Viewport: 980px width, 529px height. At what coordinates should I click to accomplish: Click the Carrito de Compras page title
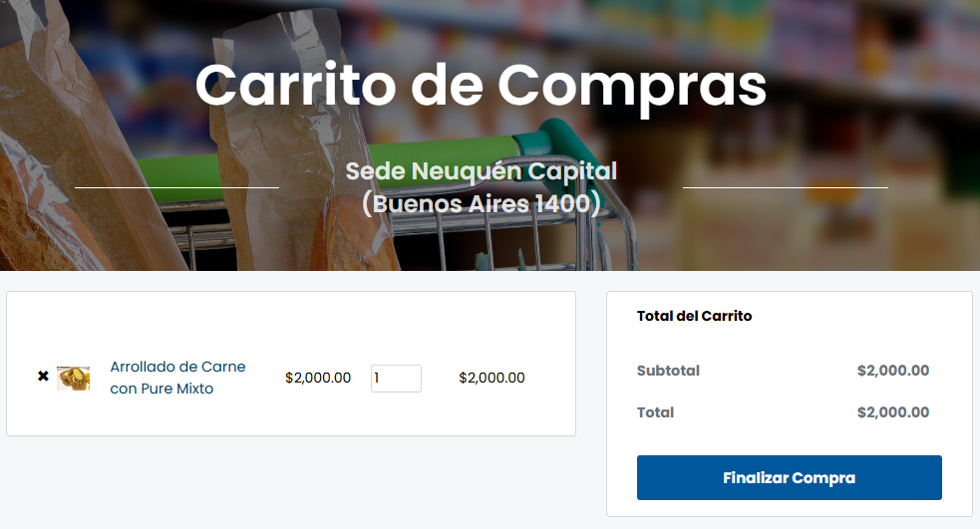(x=481, y=86)
